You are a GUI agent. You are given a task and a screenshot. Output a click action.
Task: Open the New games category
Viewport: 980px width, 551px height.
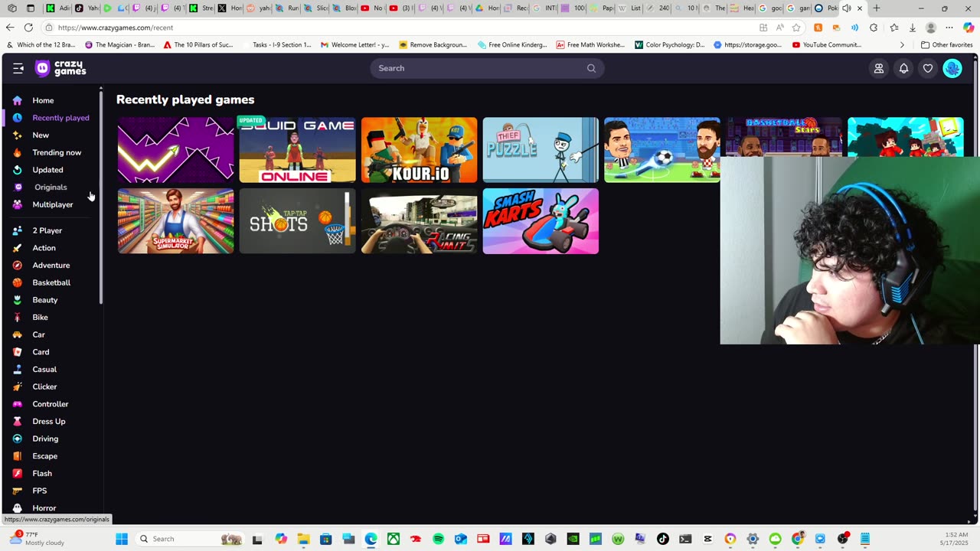pos(41,135)
